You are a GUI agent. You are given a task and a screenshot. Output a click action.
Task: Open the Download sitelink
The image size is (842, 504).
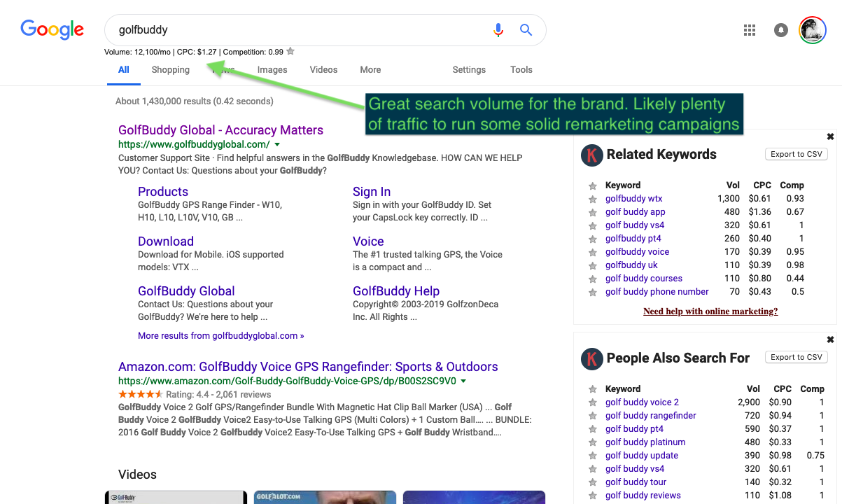tap(166, 241)
